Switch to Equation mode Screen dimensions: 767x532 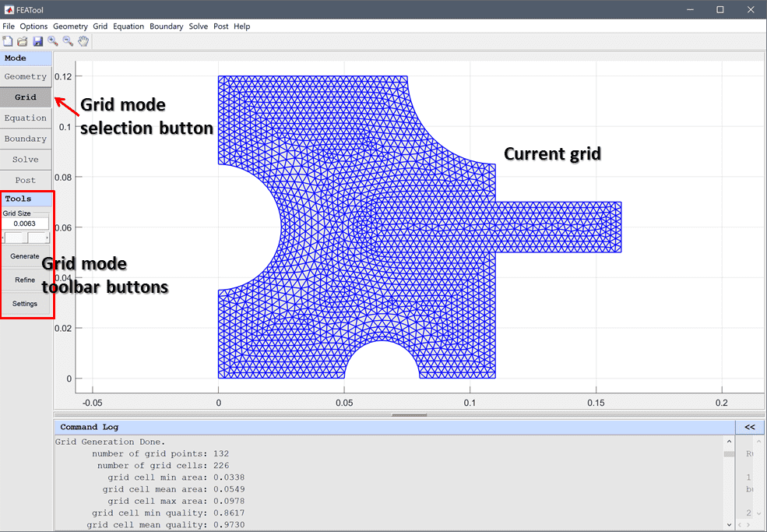(x=26, y=118)
